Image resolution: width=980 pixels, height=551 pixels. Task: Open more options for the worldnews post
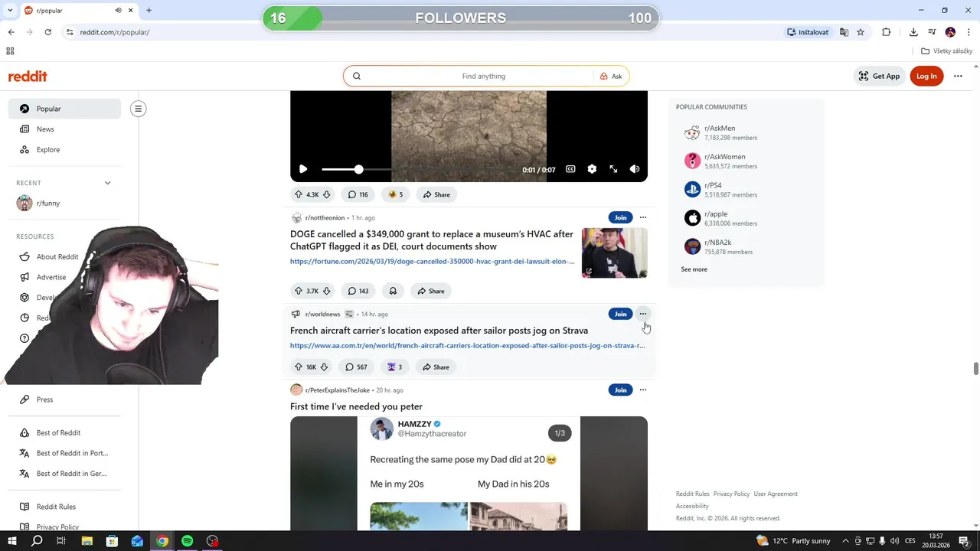click(x=642, y=314)
